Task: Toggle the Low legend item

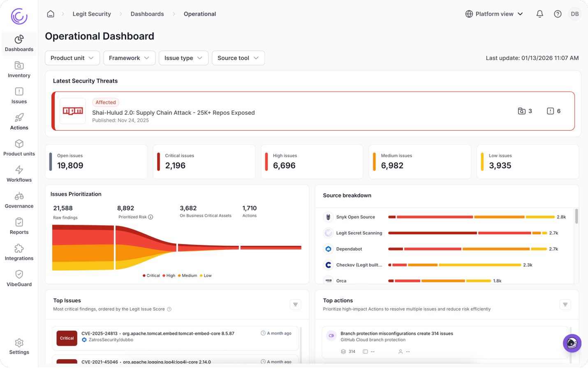Action: pos(205,276)
